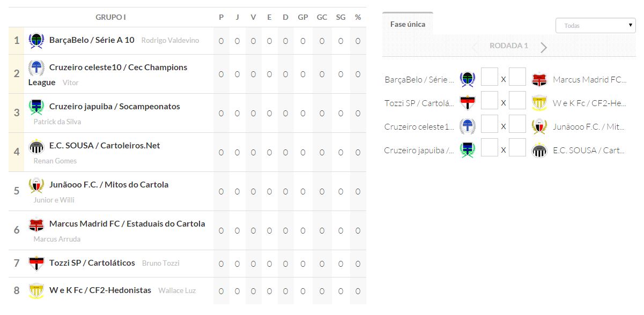Image resolution: width=644 pixels, height=315 pixels.
Task: Click Tozzi SP home score input box
Action: coord(490,101)
